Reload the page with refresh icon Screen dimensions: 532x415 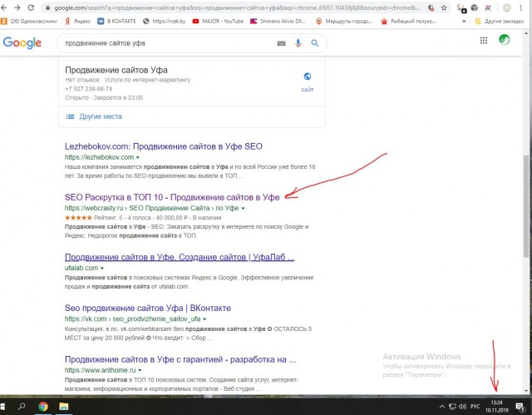31,7
